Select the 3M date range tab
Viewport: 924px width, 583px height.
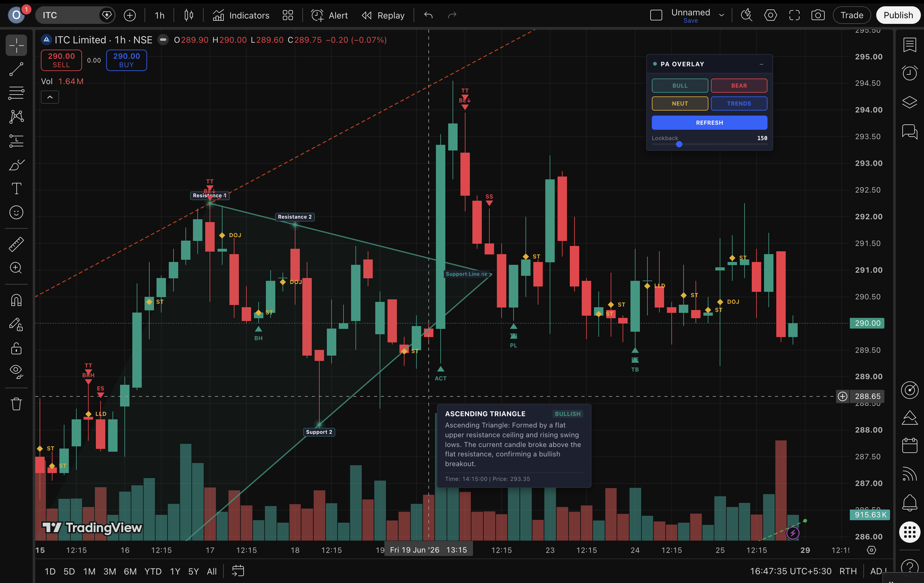[x=110, y=571]
